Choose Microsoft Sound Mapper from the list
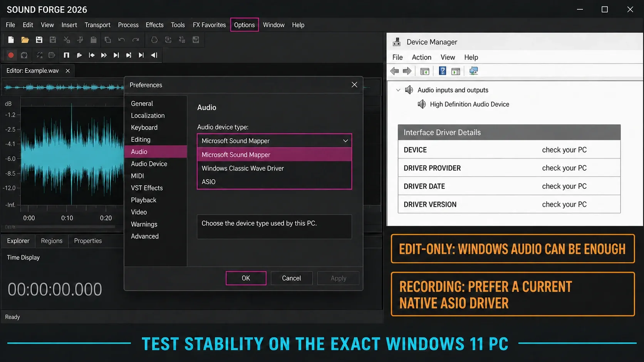644x362 pixels. click(274, 155)
